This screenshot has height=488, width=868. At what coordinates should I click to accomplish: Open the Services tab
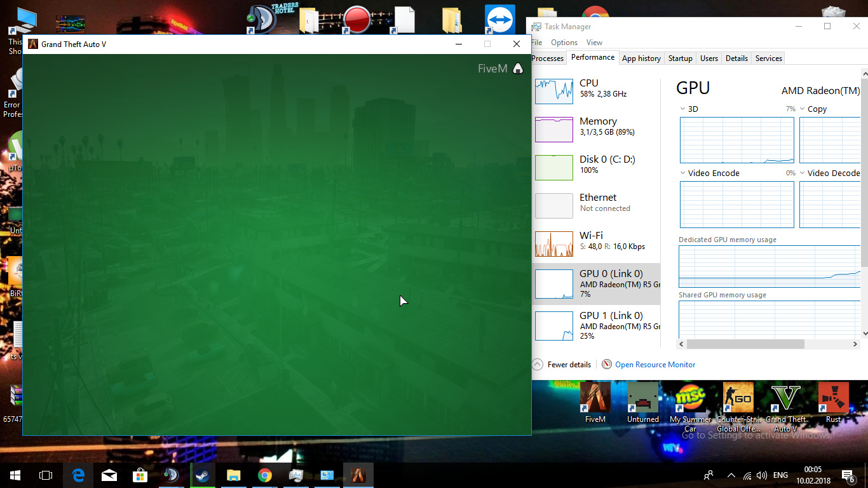[x=768, y=58]
